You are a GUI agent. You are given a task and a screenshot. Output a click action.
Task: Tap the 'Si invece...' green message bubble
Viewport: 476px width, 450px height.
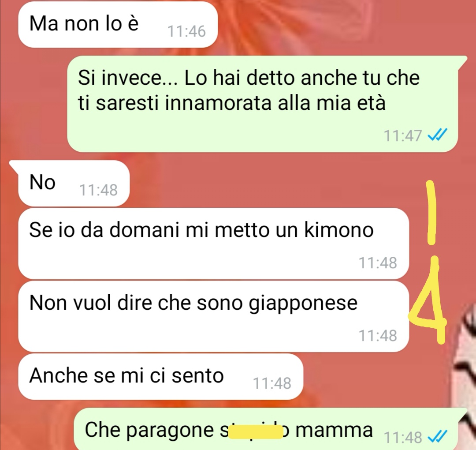(263, 104)
